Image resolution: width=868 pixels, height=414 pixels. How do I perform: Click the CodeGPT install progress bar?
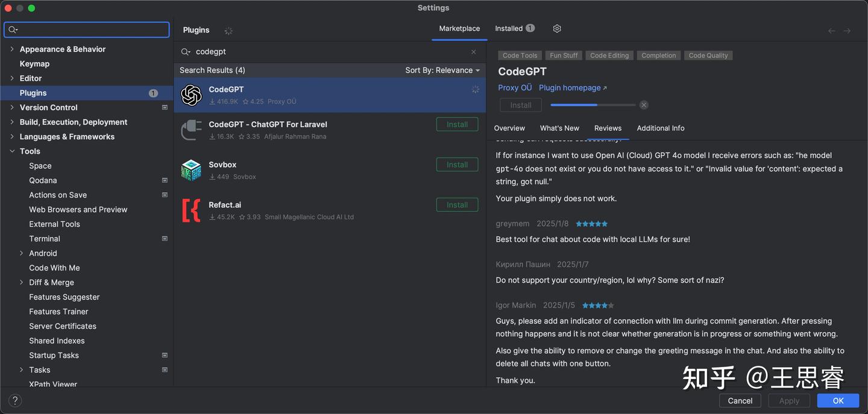[593, 105]
